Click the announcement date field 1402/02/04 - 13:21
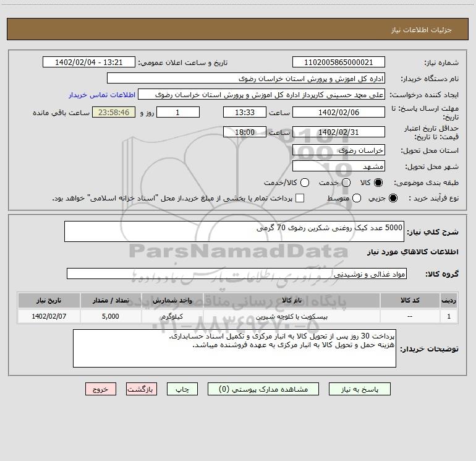 click(88, 62)
